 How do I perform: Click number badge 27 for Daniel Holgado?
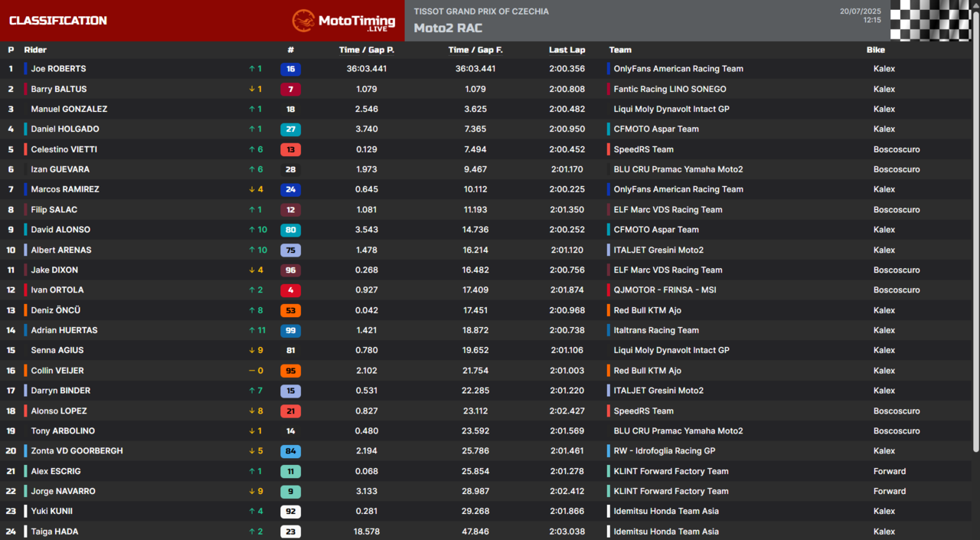point(290,129)
